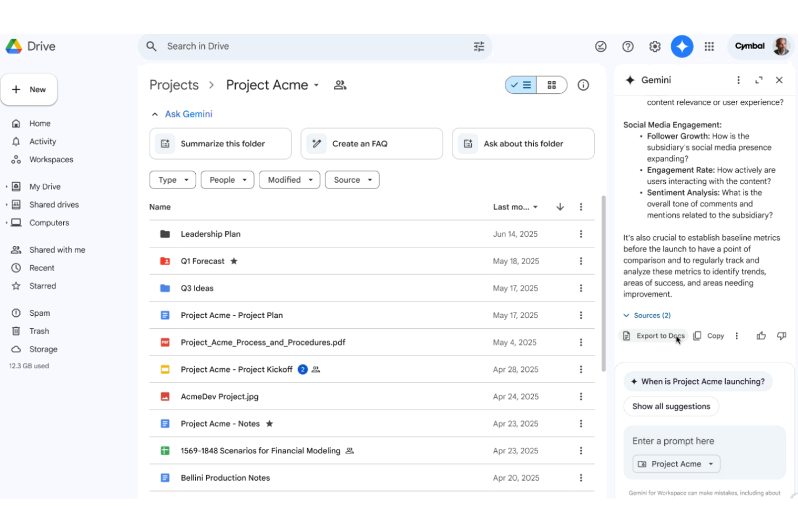
Task: Click the New button
Action: [29, 89]
